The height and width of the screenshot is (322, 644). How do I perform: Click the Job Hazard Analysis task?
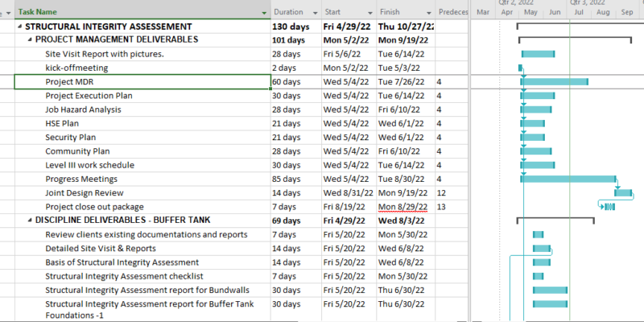(x=83, y=109)
